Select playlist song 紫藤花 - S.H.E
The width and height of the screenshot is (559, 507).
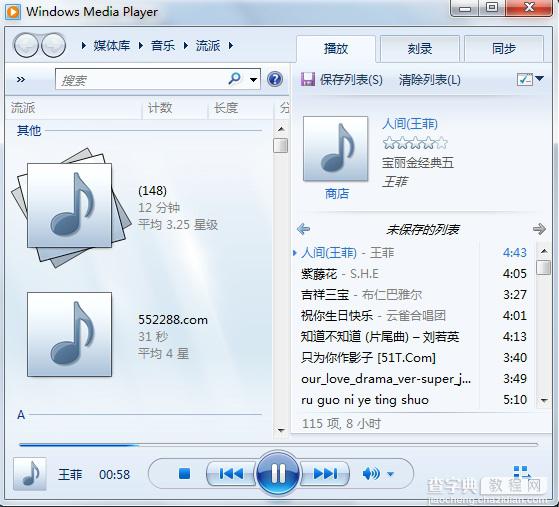pos(414,274)
